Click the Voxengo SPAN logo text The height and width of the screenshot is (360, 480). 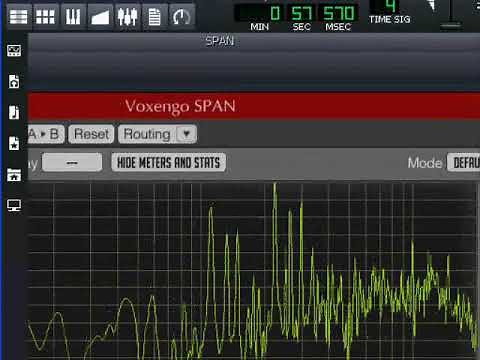point(180,106)
